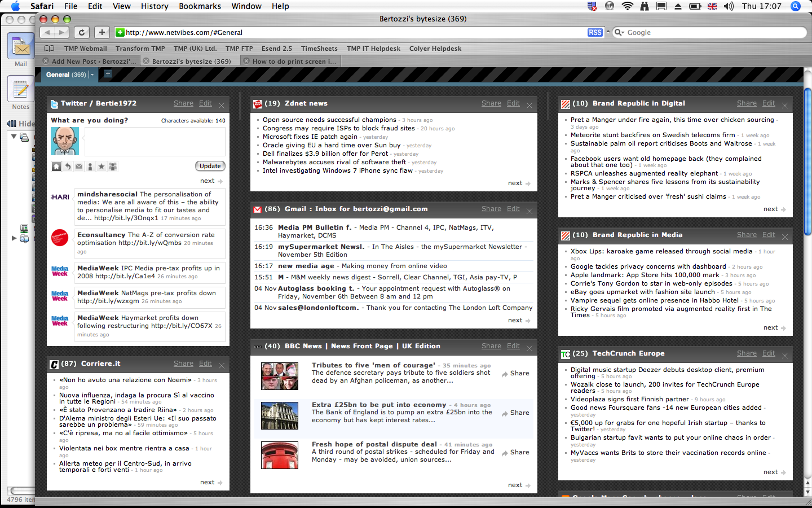Open the Spotlight search icon
812x508 pixels.
(796, 6)
